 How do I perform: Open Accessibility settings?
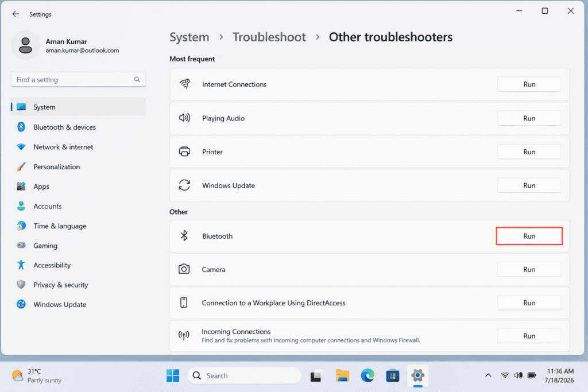(x=78, y=265)
